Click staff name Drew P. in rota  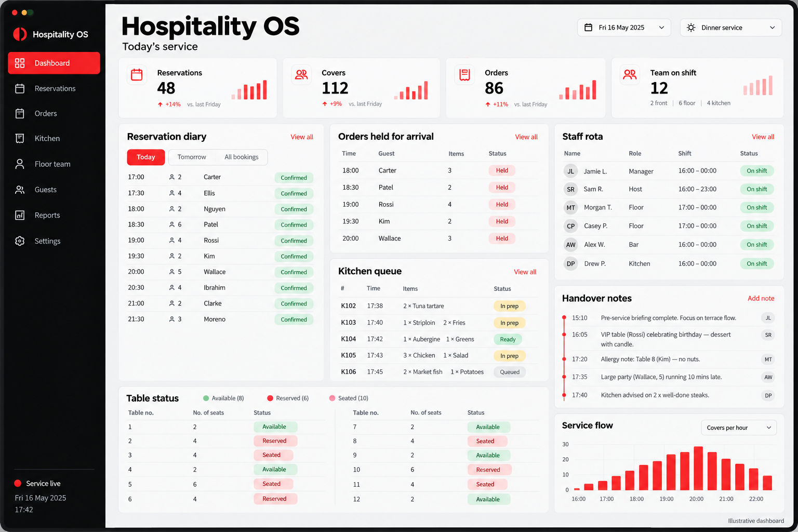[x=595, y=264]
